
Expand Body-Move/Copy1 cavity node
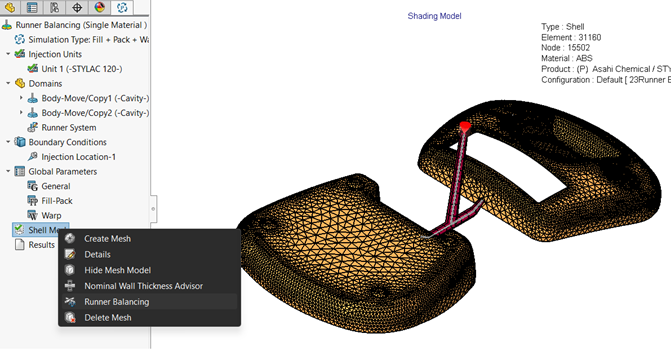(21, 98)
